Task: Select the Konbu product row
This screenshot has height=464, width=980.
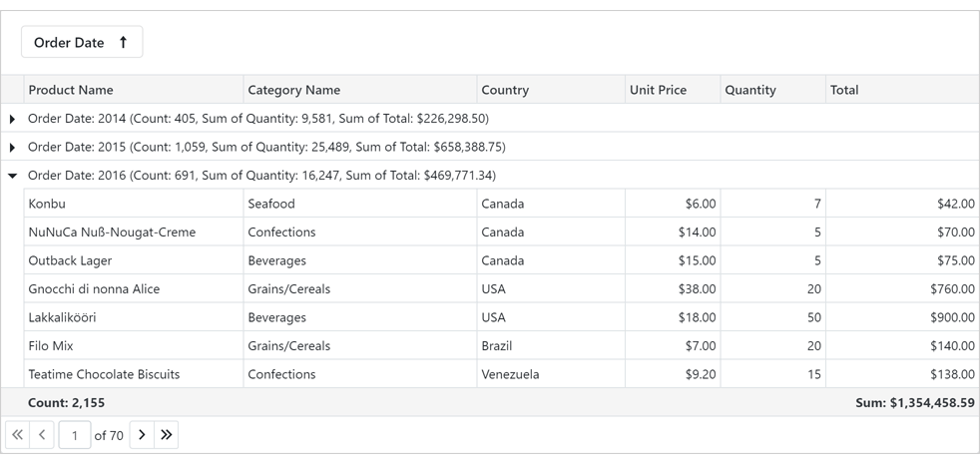Action: [x=47, y=204]
